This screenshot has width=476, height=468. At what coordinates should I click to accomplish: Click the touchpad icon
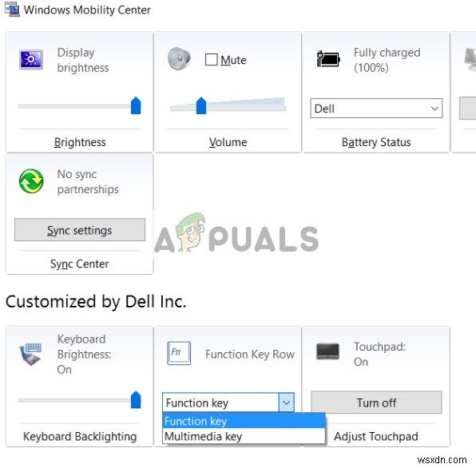(x=328, y=351)
